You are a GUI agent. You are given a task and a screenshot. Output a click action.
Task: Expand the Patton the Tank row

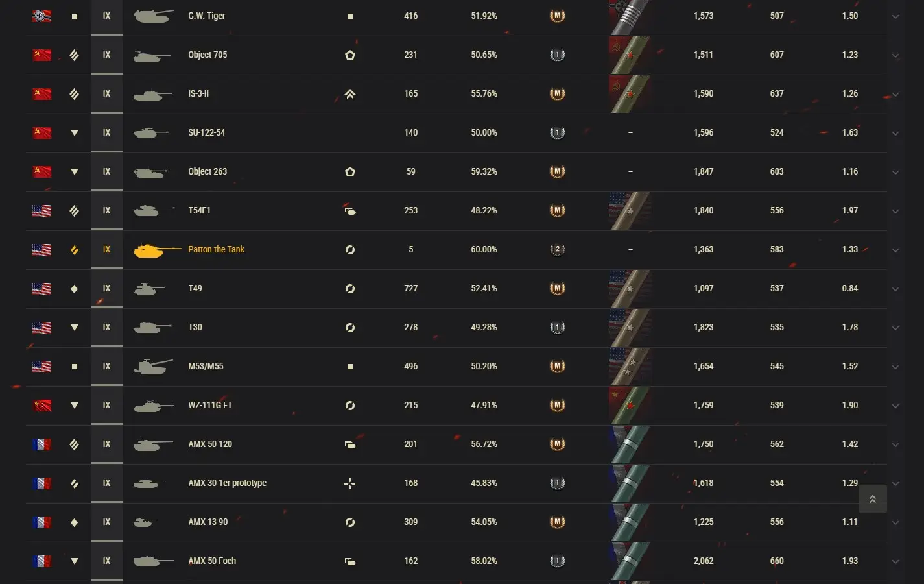point(895,250)
